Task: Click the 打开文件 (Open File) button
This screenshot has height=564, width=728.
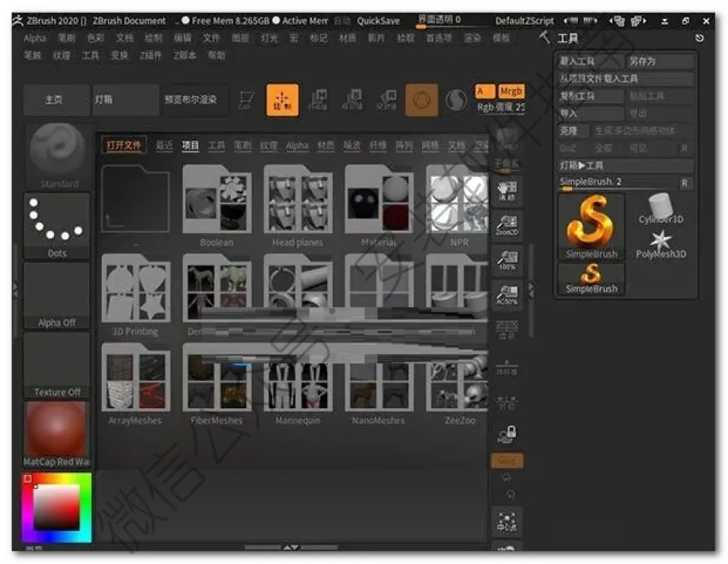Action: pyautogui.click(x=124, y=145)
